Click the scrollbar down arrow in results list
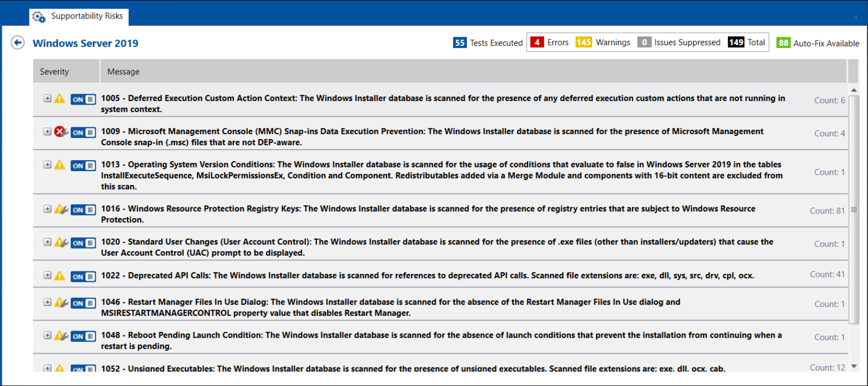This screenshot has width=868, height=386. (x=854, y=367)
